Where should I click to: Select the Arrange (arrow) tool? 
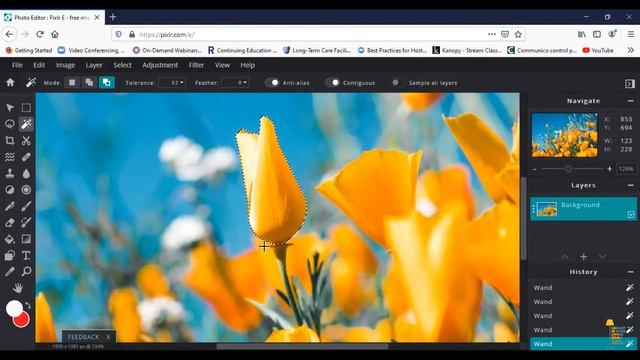point(10,108)
